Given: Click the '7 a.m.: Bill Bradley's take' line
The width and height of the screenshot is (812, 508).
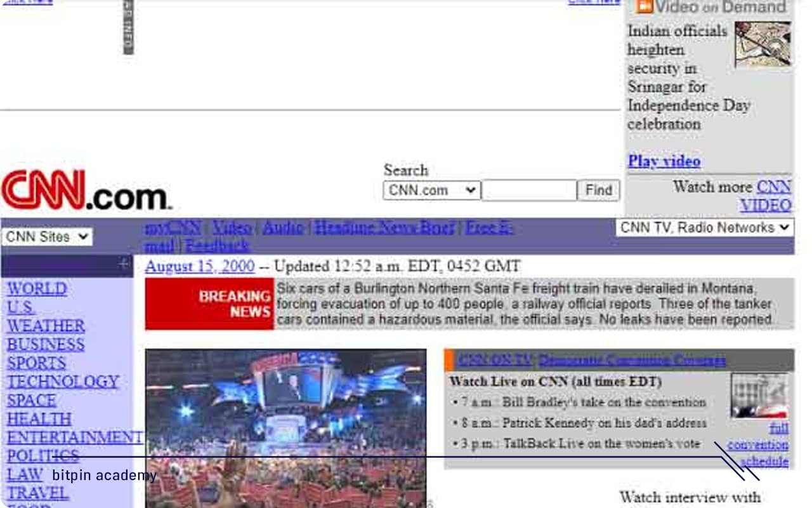Looking at the screenshot, I should point(580,402).
